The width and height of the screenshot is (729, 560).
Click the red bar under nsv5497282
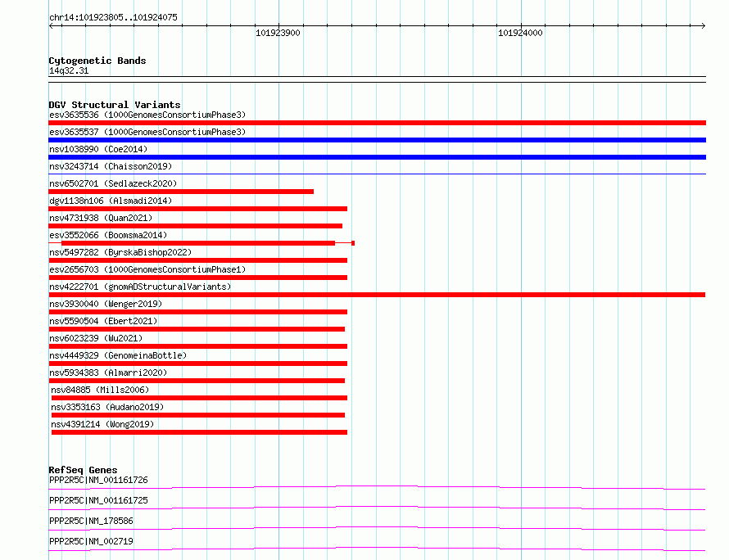[x=197, y=260]
